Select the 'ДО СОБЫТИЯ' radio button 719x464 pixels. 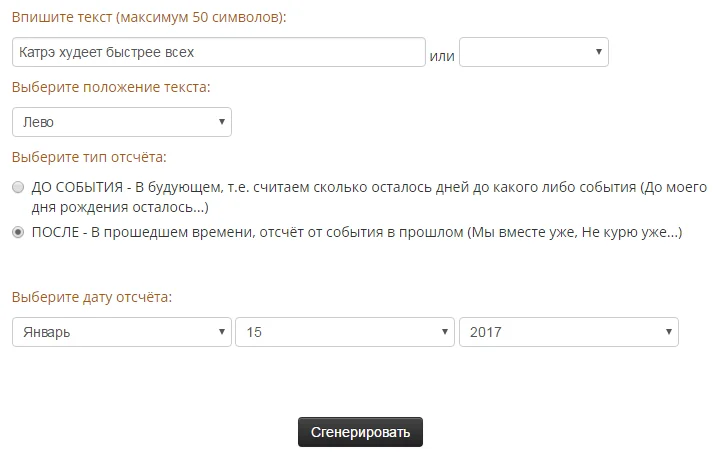point(18,187)
